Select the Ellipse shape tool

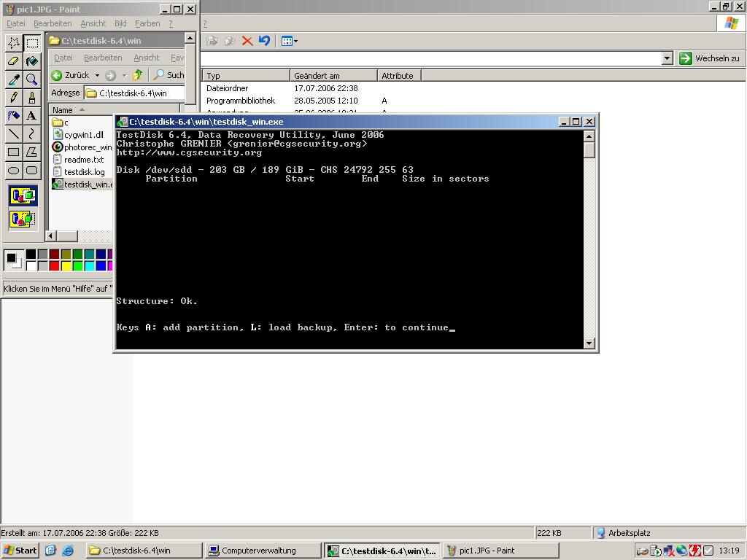tap(13, 170)
